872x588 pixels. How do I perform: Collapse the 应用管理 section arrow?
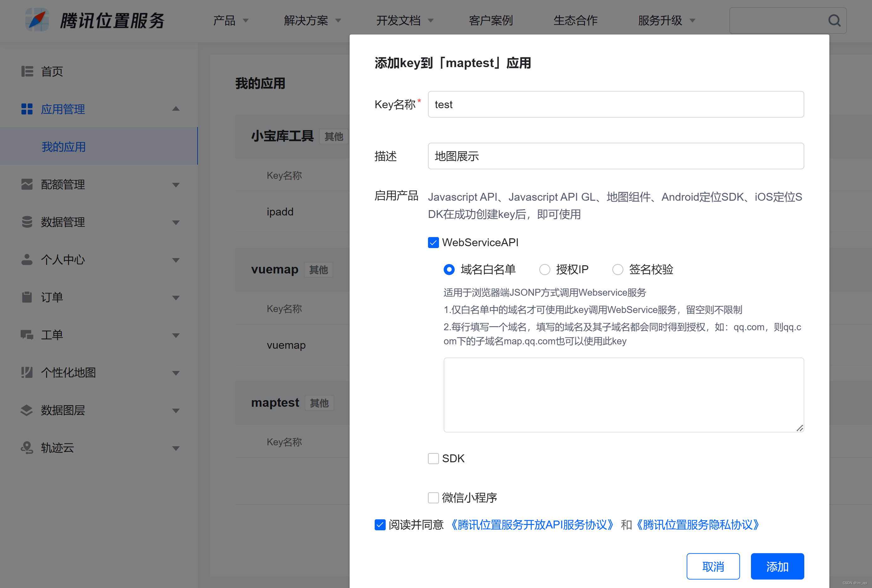click(176, 109)
